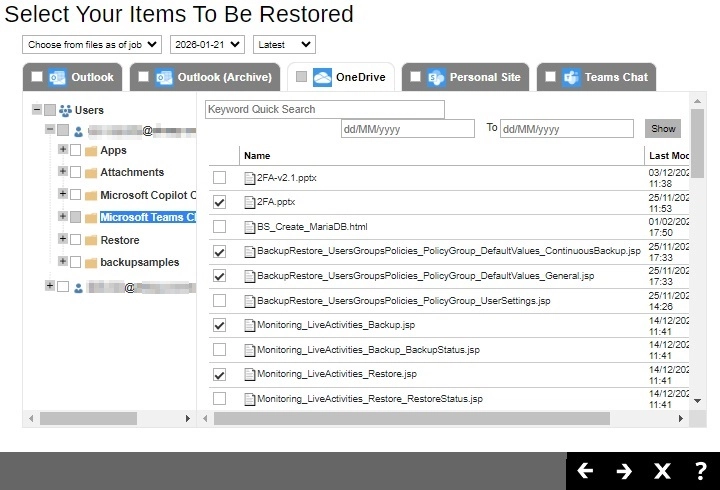Collapse the first user account node
This screenshot has height=490, width=720.
(50, 129)
